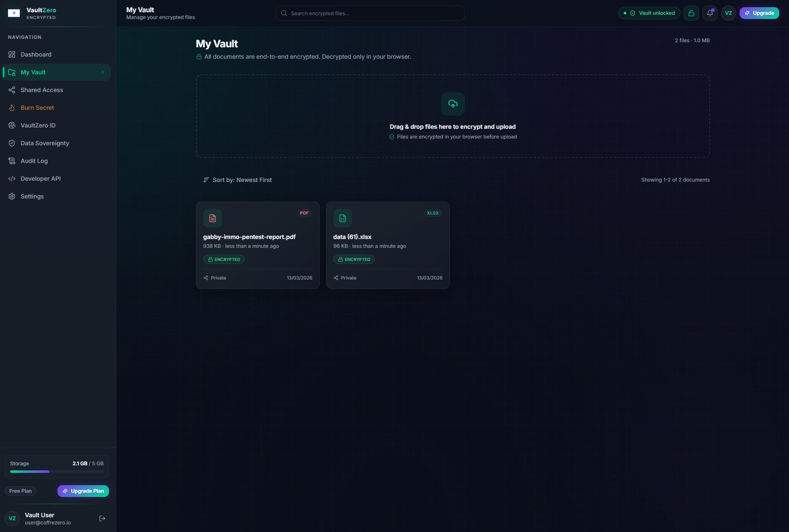Click the Upgrade button in top bar
This screenshot has height=532, width=789.
(759, 13)
